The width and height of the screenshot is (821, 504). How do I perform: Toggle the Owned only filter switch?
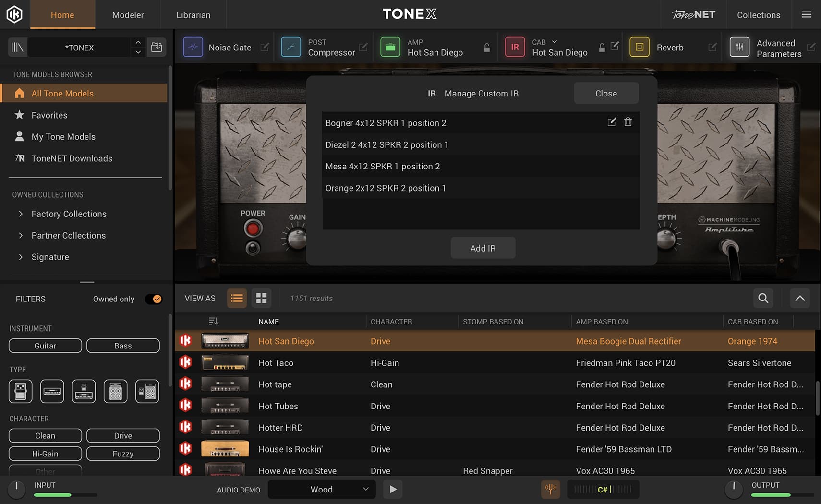[x=154, y=299]
